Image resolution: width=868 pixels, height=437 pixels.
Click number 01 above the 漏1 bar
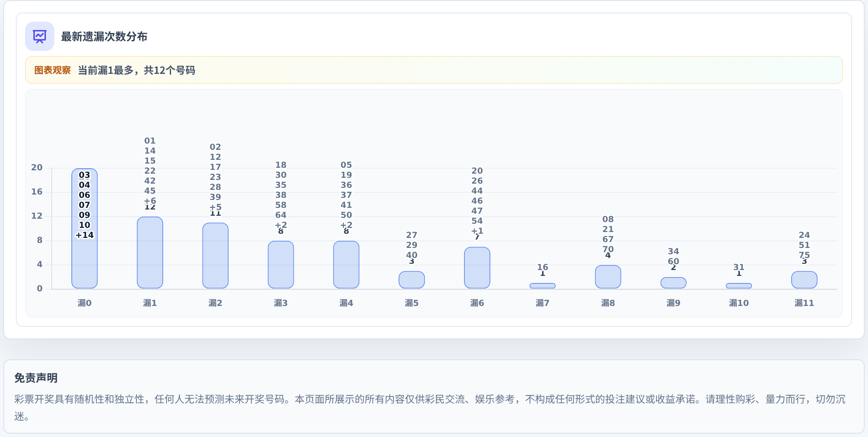click(150, 141)
